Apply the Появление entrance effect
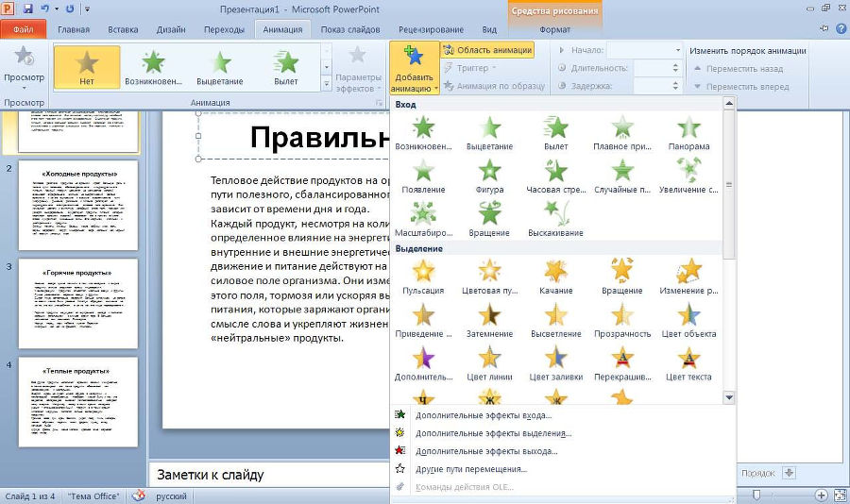Image resolution: width=850 pixels, height=504 pixels. point(423,176)
